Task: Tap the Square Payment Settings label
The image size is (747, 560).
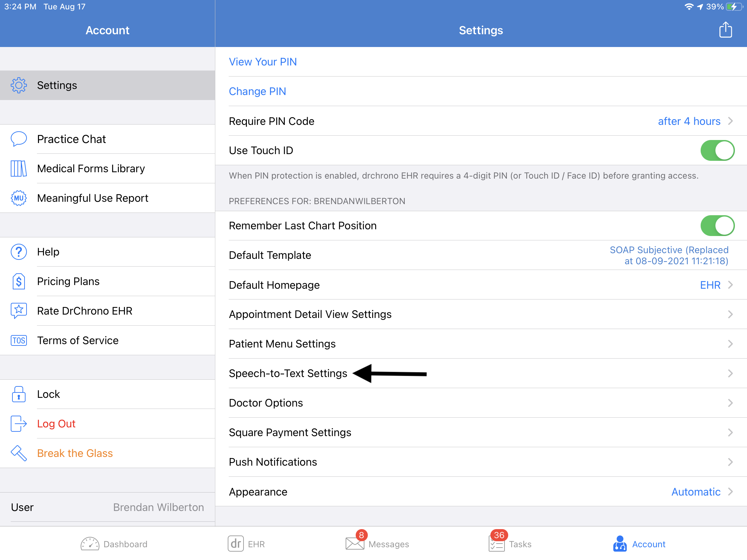Action: [290, 432]
